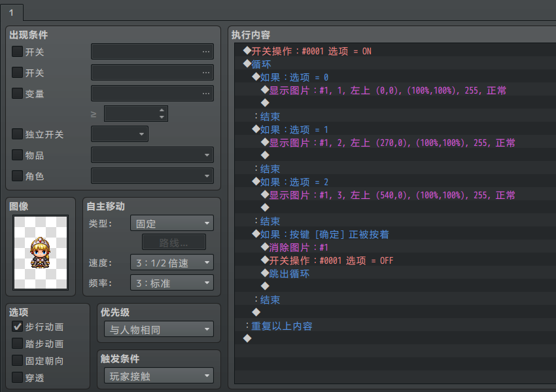
Task: Open the 触发条件 dropdown showing 玩家接触
Action: tap(159, 376)
